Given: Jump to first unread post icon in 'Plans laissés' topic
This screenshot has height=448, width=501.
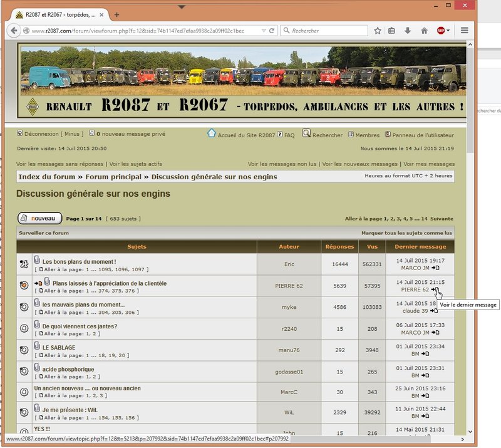Looking at the screenshot, I should (38, 283).
